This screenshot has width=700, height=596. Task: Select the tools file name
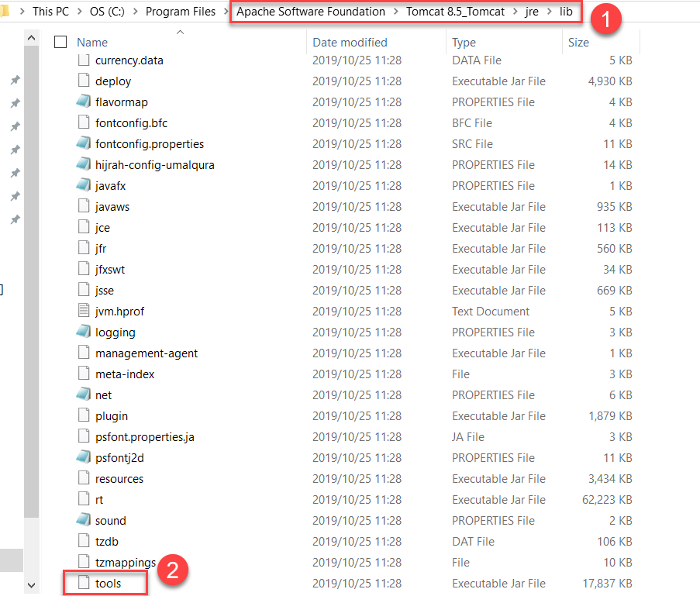[x=108, y=583]
